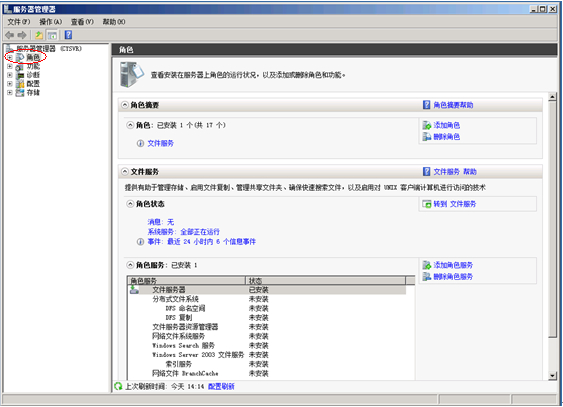
Task: Open the 文件服务 帮助 link
Action: coord(455,172)
